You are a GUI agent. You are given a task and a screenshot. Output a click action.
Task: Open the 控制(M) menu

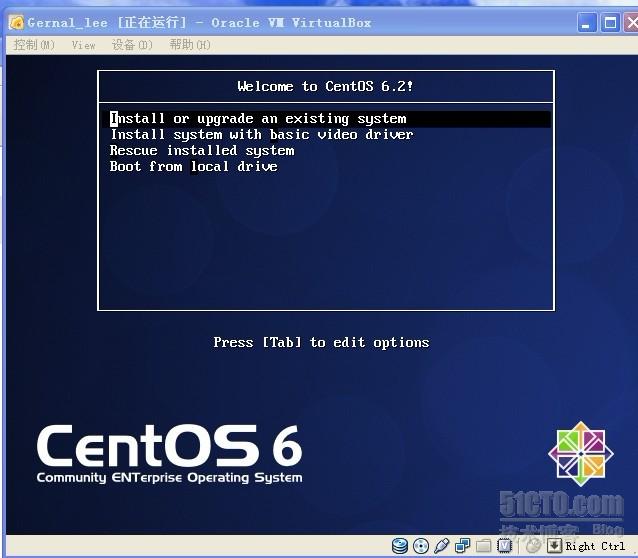pyautogui.click(x=34, y=45)
